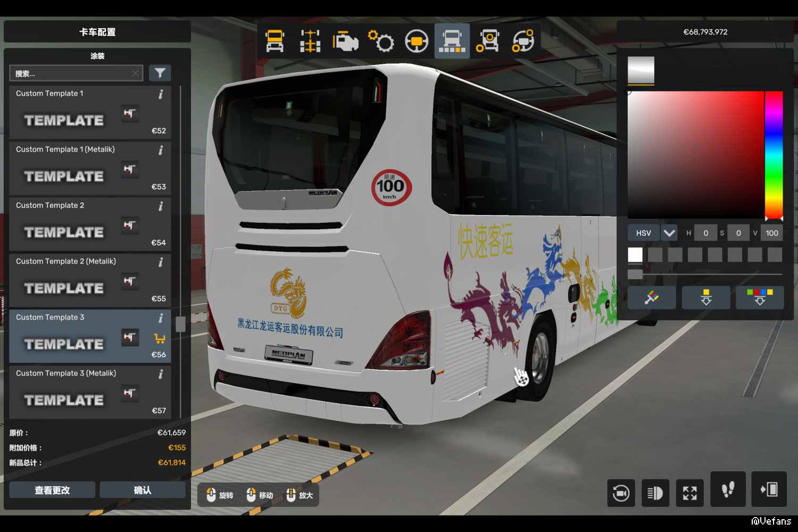Click the 附加价格 value €155

coord(177,448)
